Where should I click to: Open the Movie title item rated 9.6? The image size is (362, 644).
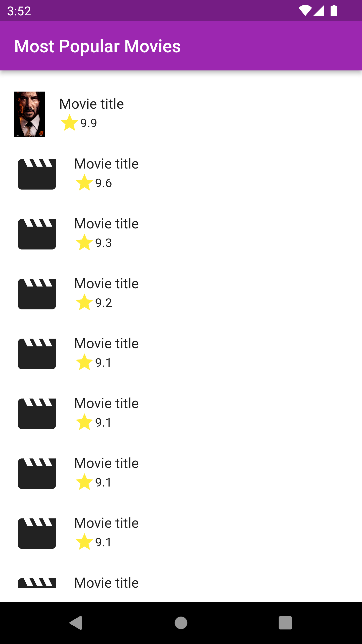106,164
